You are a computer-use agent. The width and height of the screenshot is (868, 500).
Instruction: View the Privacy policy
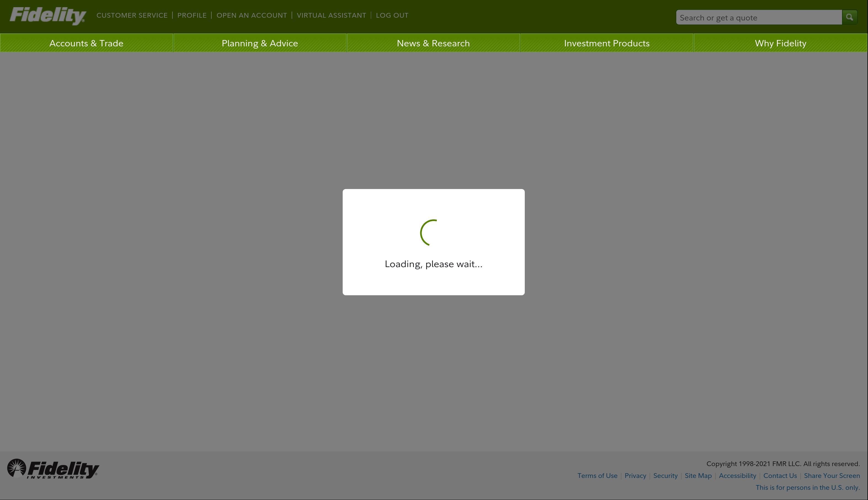tap(635, 476)
